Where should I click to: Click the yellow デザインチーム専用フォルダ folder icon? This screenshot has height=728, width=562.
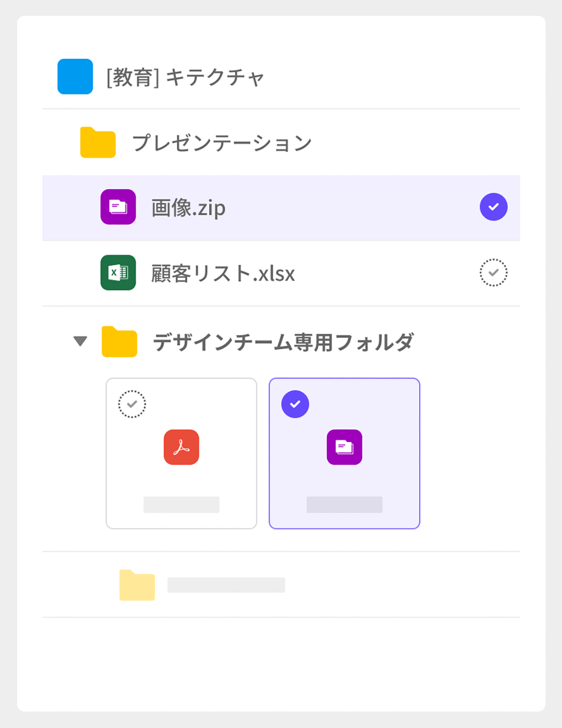tap(119, 342)
